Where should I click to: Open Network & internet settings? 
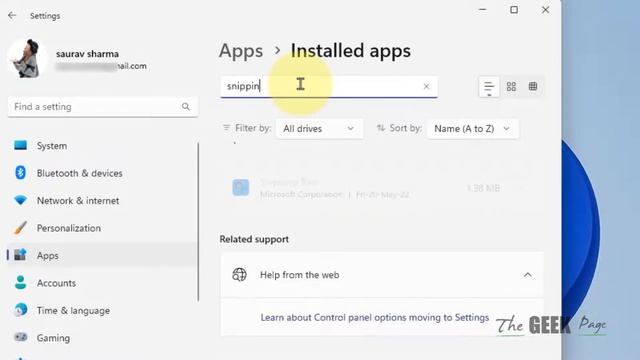(102, 200)
